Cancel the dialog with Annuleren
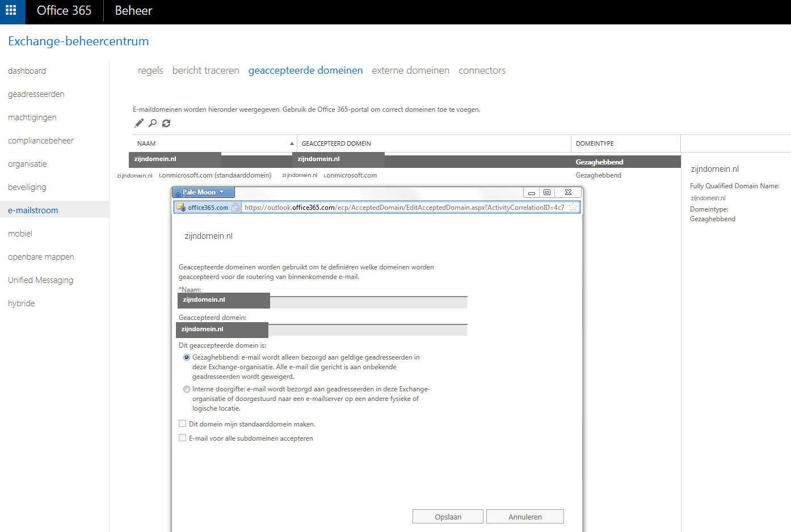The height and width of the screenshot is (532, 791). click(525, 517)
